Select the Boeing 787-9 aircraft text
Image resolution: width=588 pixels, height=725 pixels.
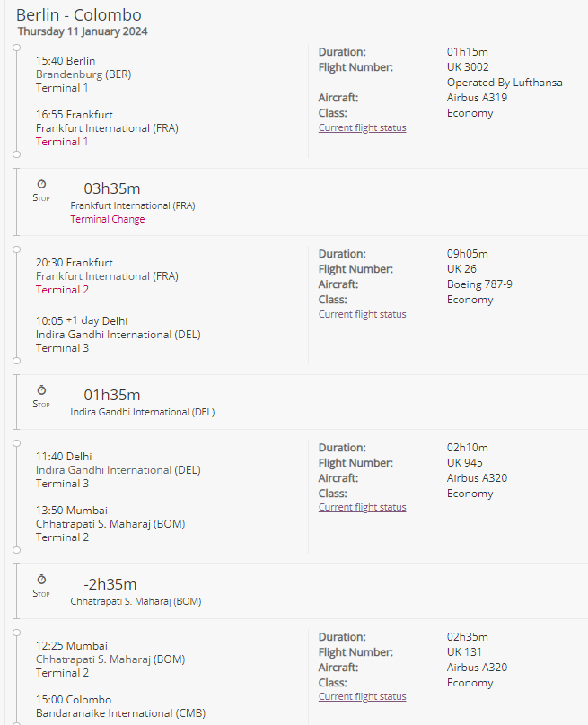tap(479, 284)
